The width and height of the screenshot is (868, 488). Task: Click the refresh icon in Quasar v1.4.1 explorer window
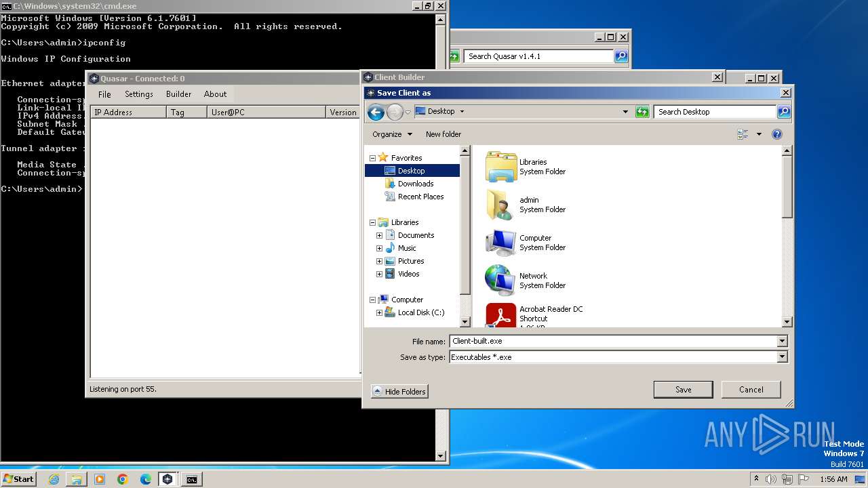point(454,56)
